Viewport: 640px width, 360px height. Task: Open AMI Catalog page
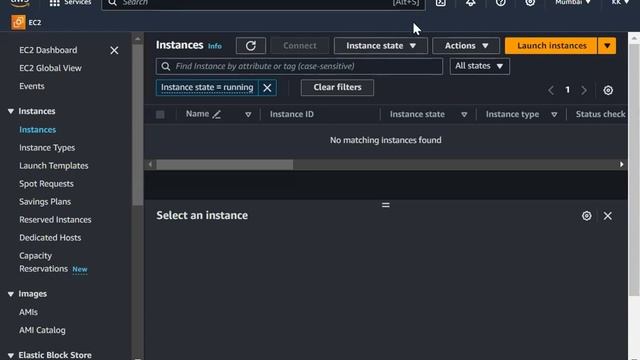click(42, 330)
